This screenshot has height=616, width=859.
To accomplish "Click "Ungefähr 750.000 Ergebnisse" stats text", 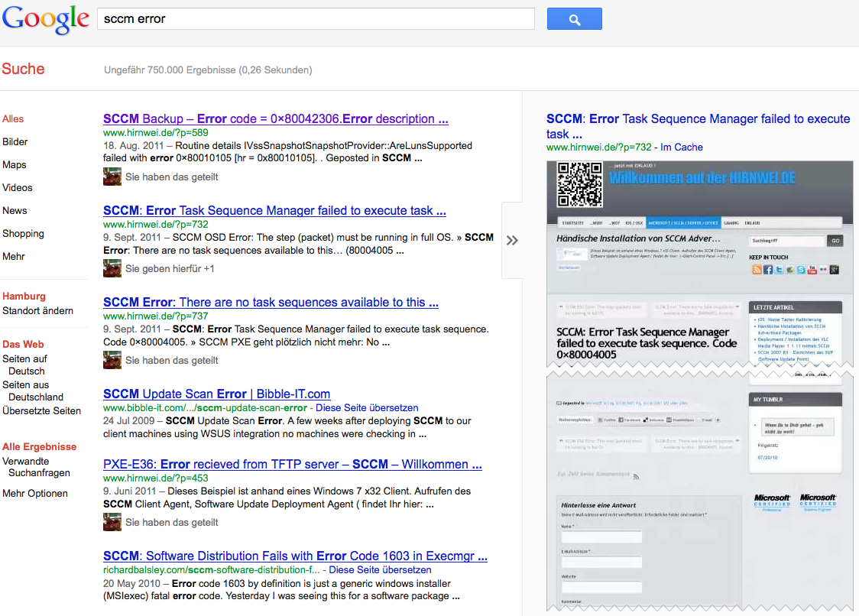I will (208, 70).
